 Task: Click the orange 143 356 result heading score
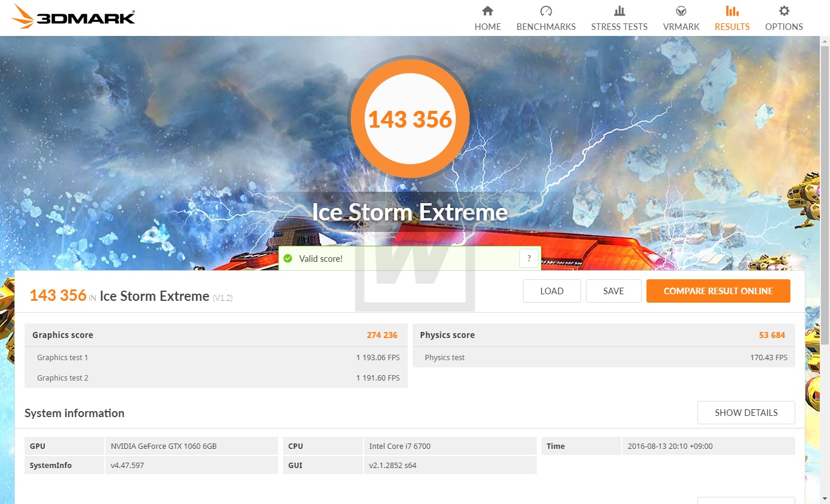click(x=58, y=295)
